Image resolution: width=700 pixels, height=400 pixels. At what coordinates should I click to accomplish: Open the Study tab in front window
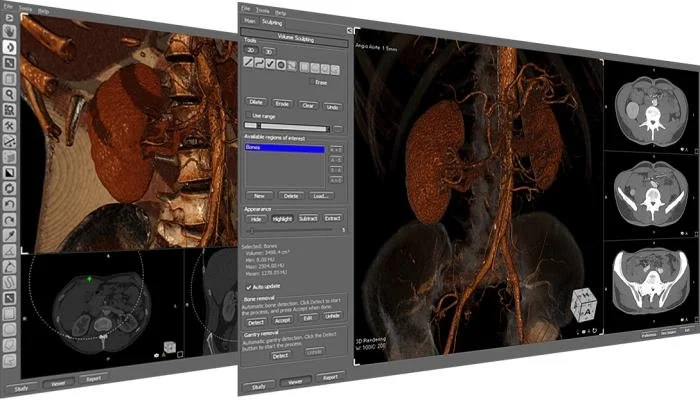[x=258, y=387]
